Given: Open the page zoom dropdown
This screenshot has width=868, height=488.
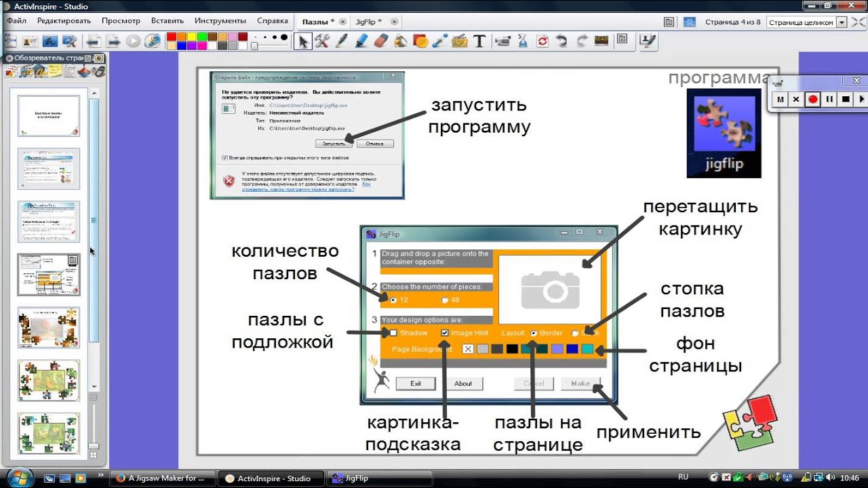Looking at the screenshot, I should [842, 22].
